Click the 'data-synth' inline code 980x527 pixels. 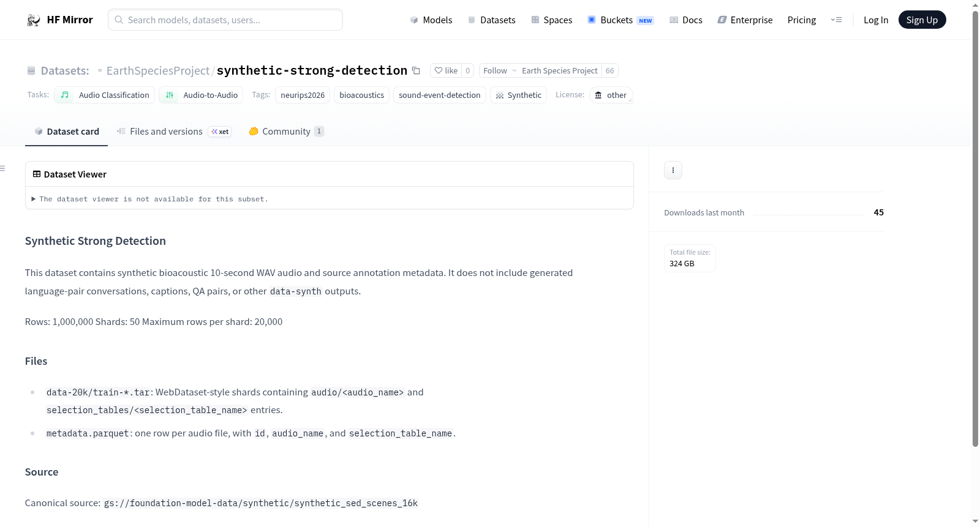(296, 291)
